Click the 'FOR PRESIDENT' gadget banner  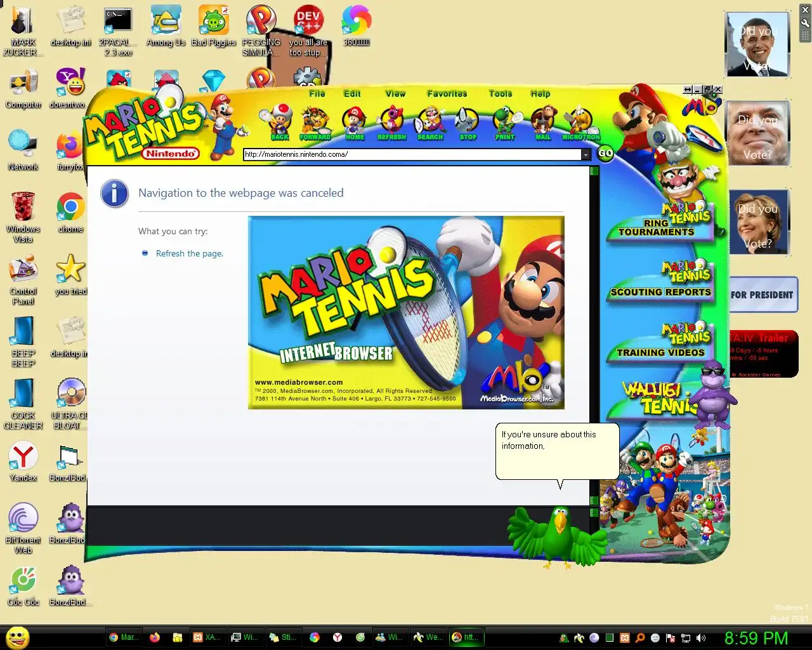point(764,295)
